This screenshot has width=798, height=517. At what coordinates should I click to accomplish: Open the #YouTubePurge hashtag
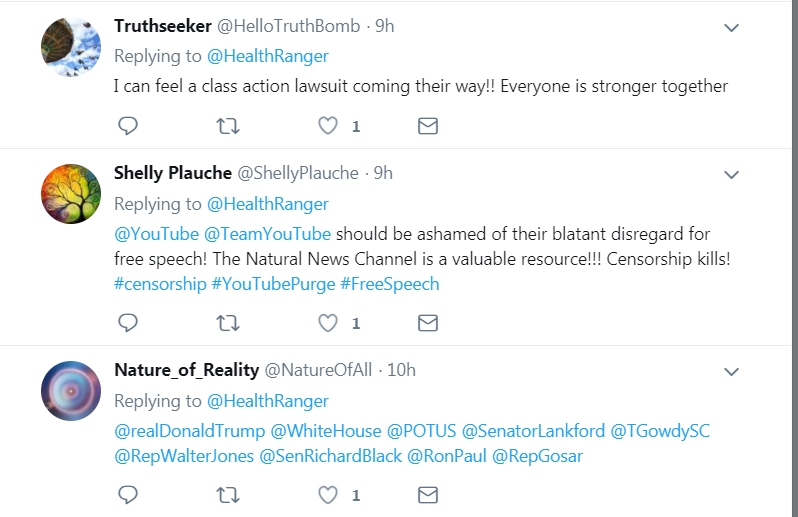tap(273, 284)
